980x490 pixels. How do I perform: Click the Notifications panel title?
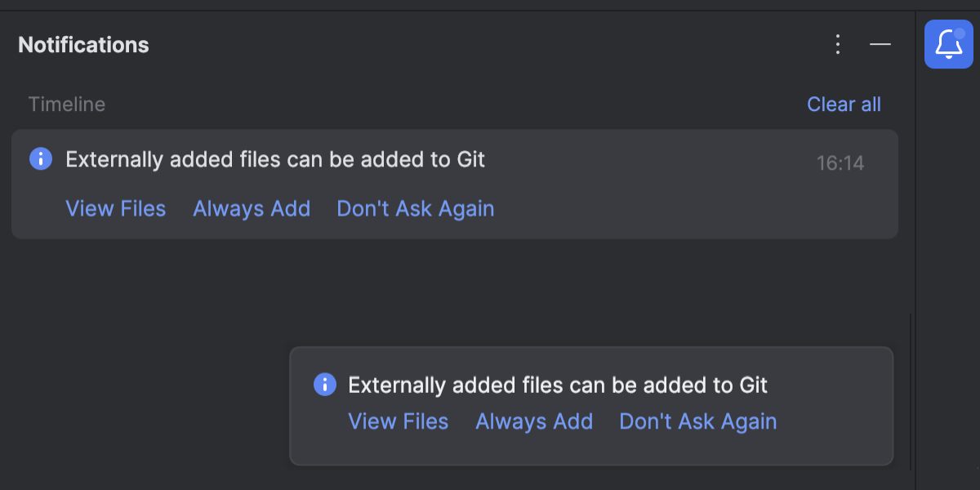(82, 44)
